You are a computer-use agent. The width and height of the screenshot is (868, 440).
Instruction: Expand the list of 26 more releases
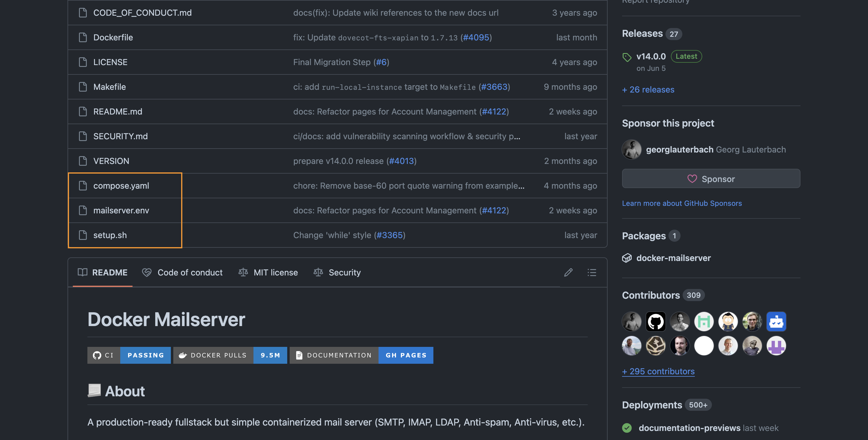click(648, 90)
